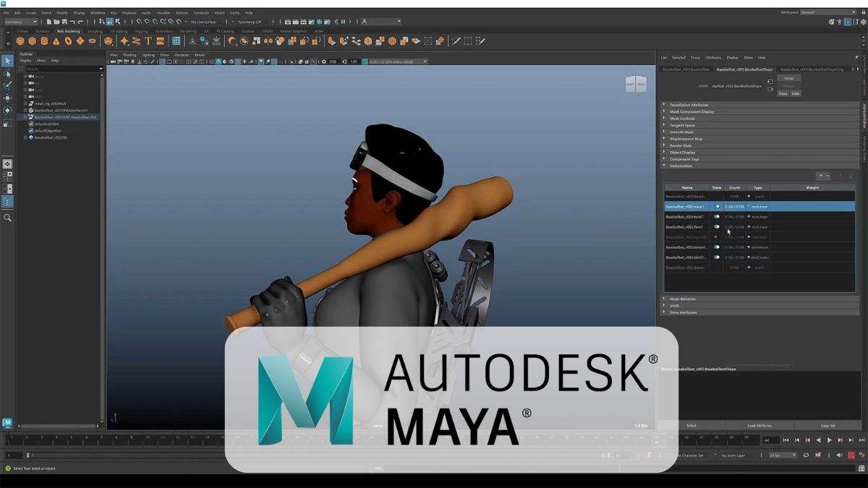Open the Animation menu set dropdown
The height and width of the screenshot is (488, 868).
pos(20,22)
